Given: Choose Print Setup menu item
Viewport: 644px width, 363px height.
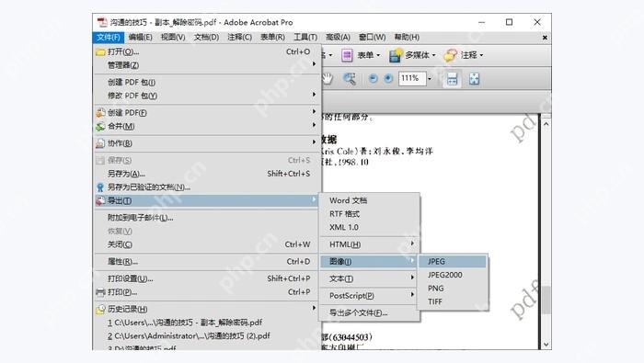Looking at the screenshot, I should coord(207,279).
